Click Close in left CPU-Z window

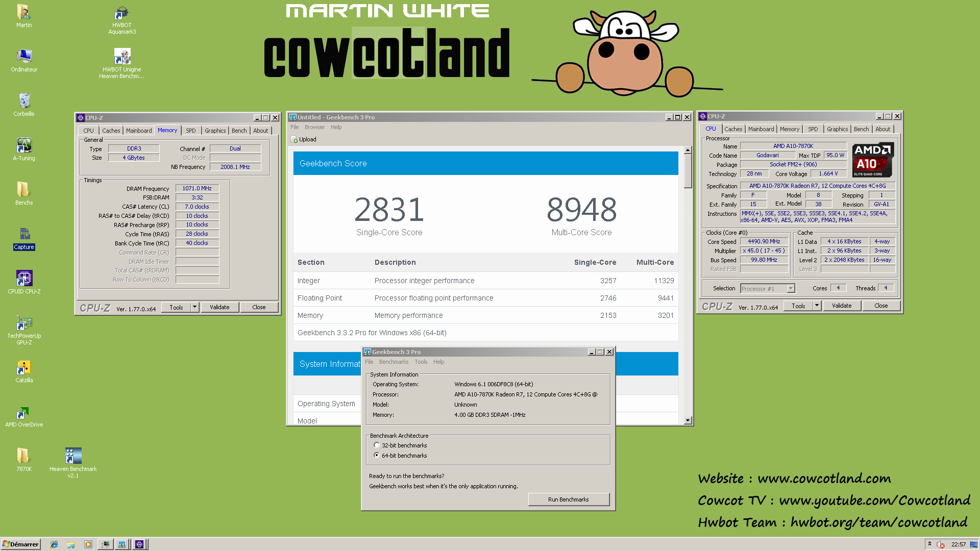tap(259, 307)
